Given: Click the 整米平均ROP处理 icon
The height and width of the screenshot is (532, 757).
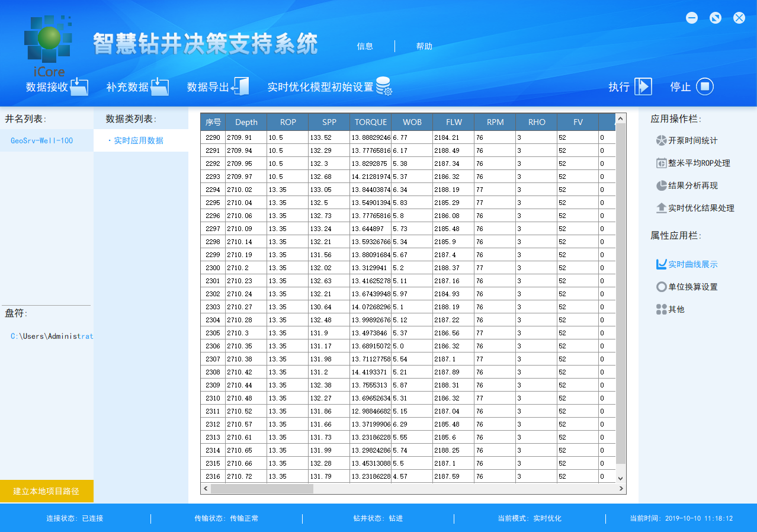Looking at the screenshot, I should [x=662, y=163].
